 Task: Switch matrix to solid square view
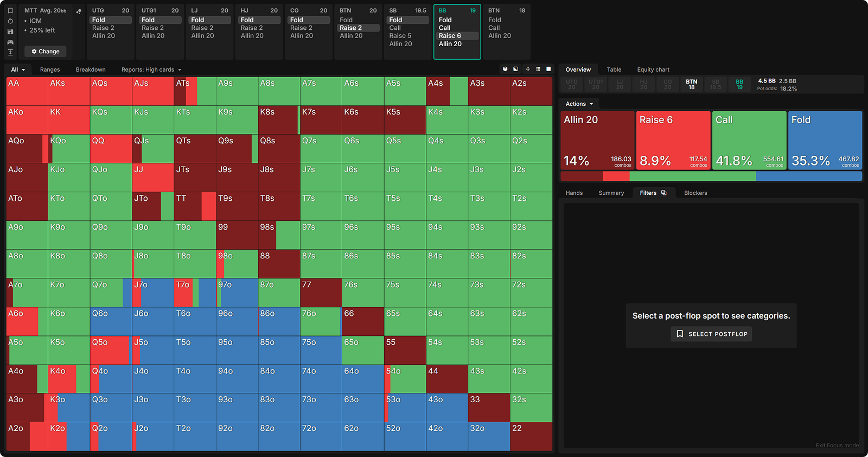548,69
